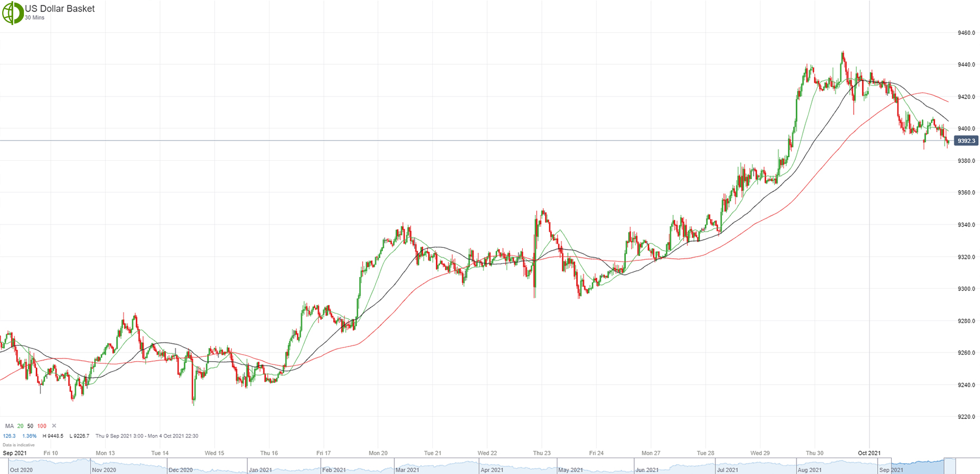Click the Data is indicative note
This screenshot has width=980, height=474.
19,445
